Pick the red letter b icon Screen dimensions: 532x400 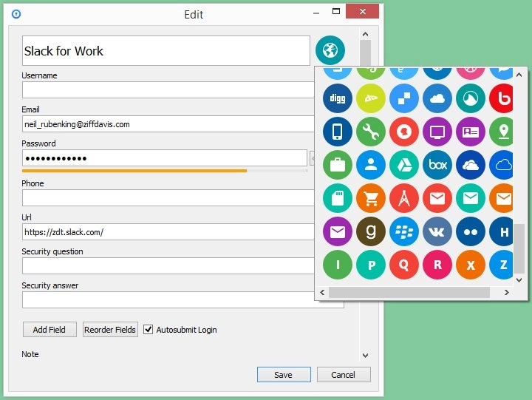[x=501, y=98]
